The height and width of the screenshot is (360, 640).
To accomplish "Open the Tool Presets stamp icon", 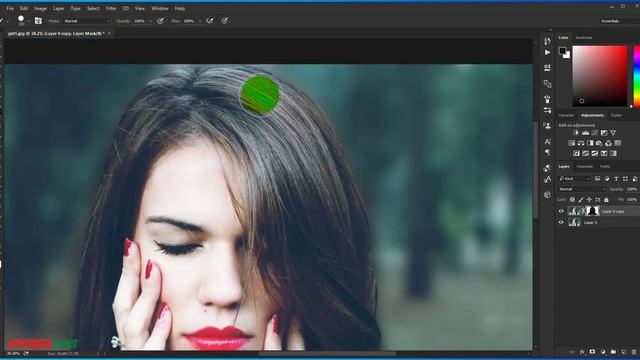I will (x=547, y=126).
